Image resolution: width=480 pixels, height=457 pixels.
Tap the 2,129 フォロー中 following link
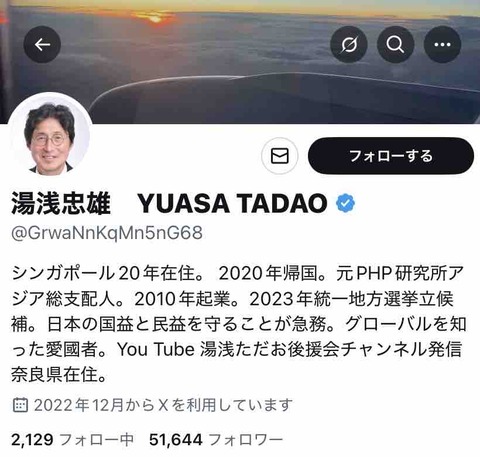coord(72,440)
